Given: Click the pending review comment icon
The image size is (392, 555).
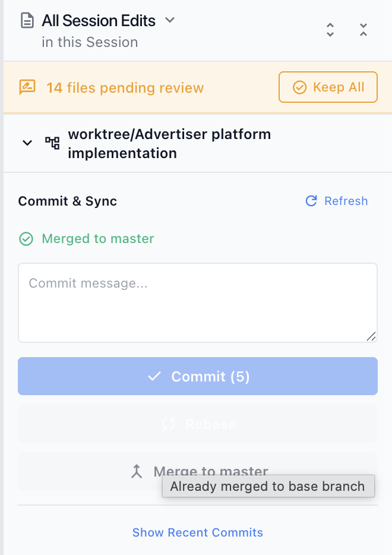Looking at the screenshot, I should [x=27, y=87].
